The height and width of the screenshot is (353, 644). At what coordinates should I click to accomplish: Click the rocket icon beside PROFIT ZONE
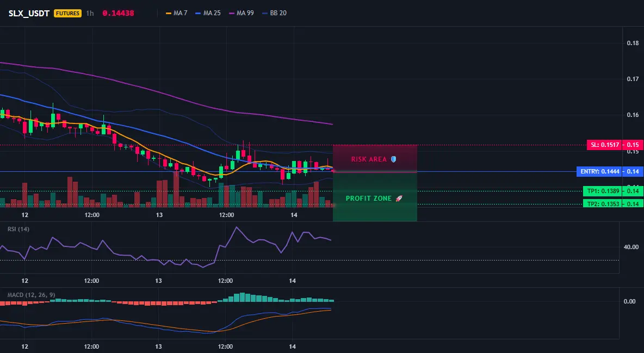399,199
